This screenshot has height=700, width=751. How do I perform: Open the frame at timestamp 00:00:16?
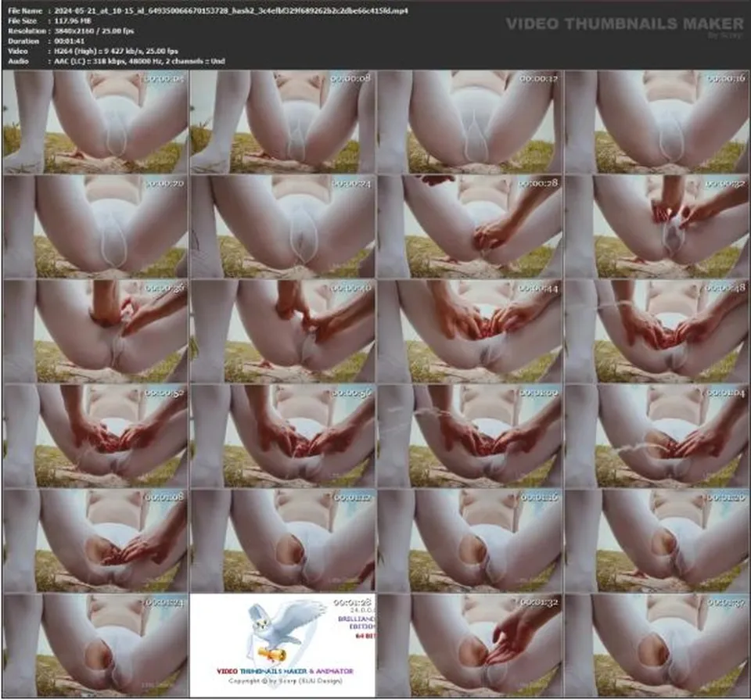click(x=656, y=122)
